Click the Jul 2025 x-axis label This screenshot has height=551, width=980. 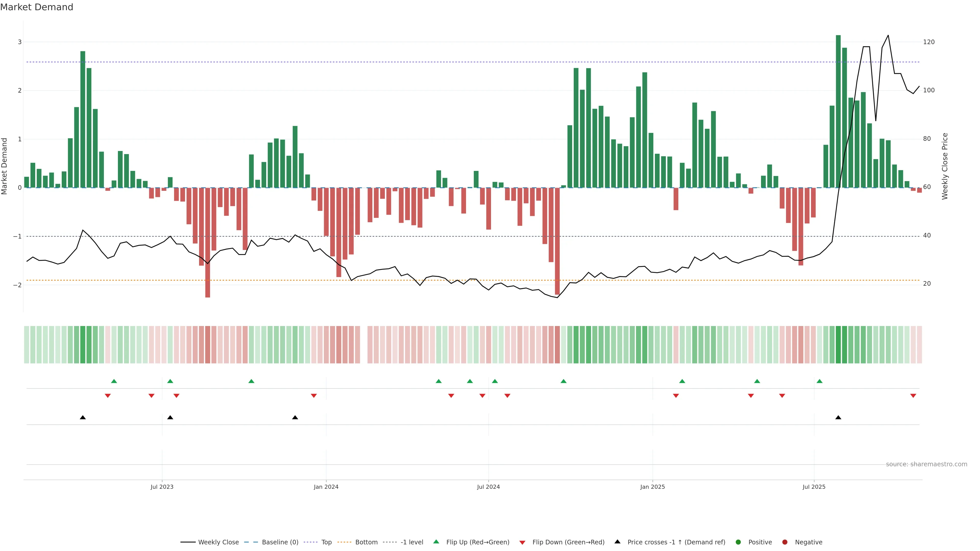814,487
